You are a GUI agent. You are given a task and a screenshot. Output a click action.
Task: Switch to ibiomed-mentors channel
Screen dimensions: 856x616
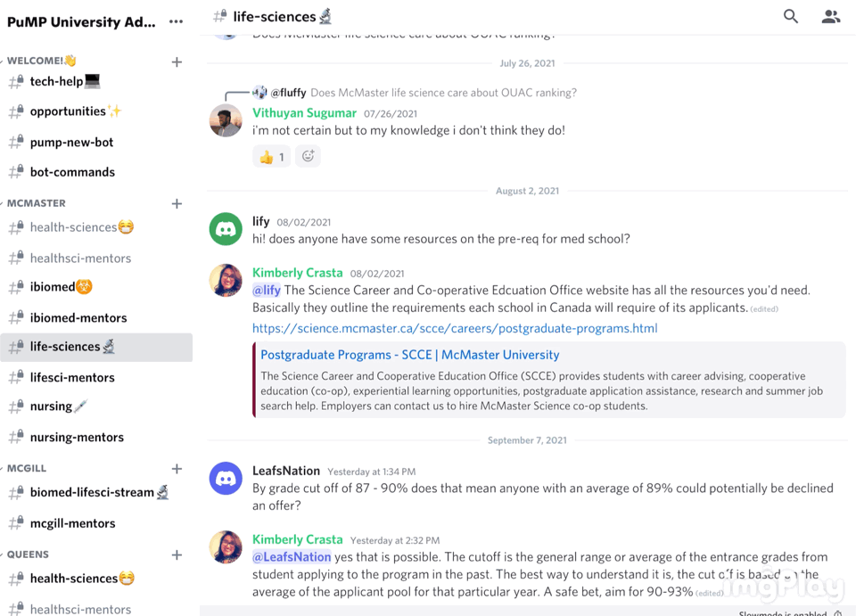(x=78, y=317)
